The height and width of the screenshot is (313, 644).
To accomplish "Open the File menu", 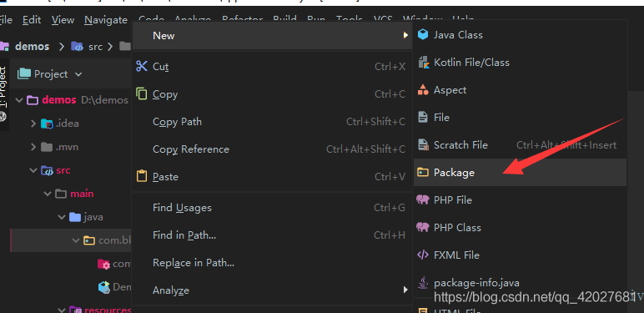I will click(6, 20).
